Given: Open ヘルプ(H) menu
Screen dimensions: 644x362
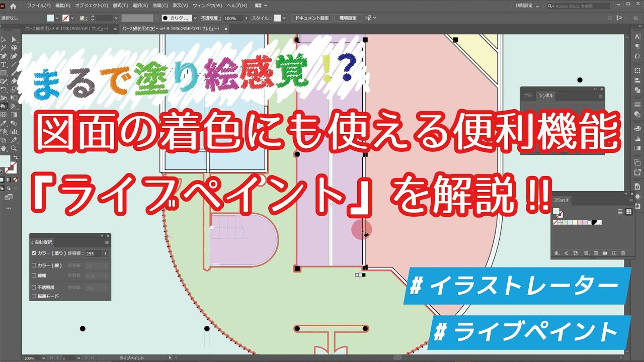Looking at the screenshot, I should [x=236, y=6].
